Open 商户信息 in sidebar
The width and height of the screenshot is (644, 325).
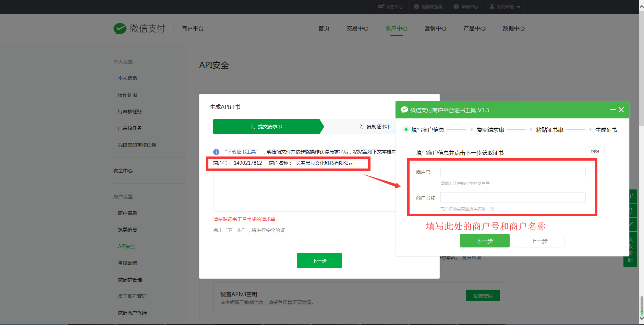[x=127, y=213]
